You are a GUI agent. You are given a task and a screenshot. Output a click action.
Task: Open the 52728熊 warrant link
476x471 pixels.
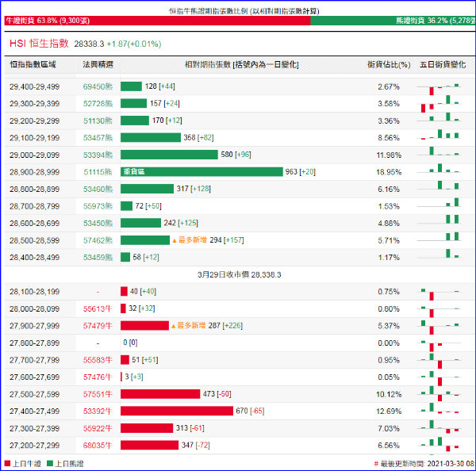(x=98, y=104)
